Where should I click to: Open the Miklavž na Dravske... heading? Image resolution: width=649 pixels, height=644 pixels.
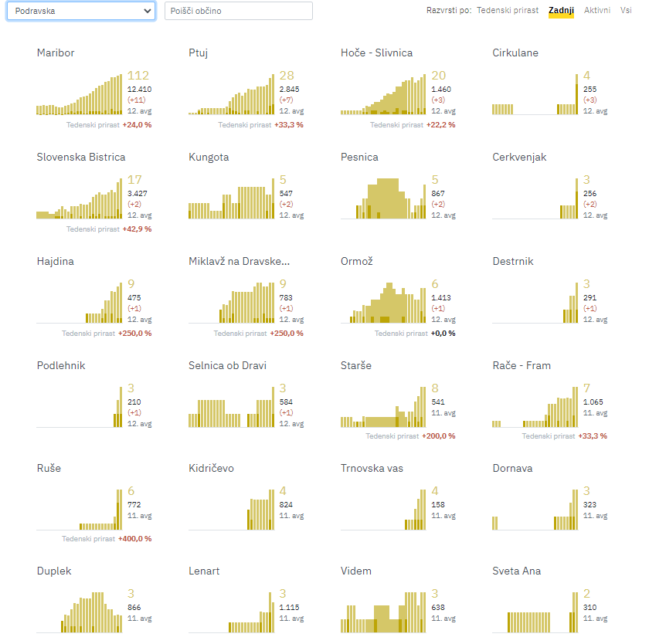coord(240,262)
